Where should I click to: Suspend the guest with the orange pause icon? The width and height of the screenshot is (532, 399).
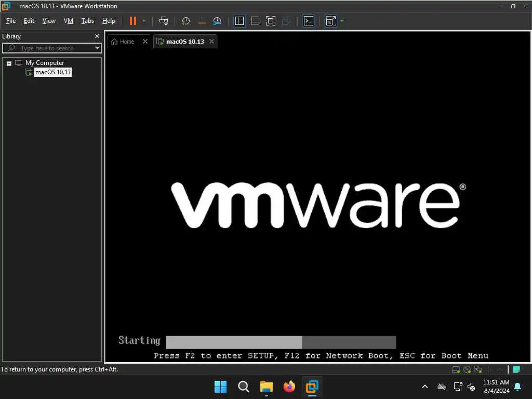[x=132, y=21]
